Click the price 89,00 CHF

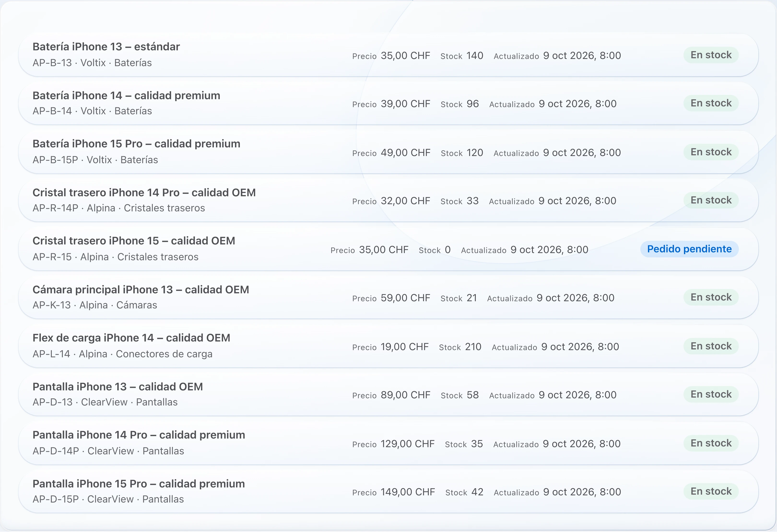coord(406,395)
